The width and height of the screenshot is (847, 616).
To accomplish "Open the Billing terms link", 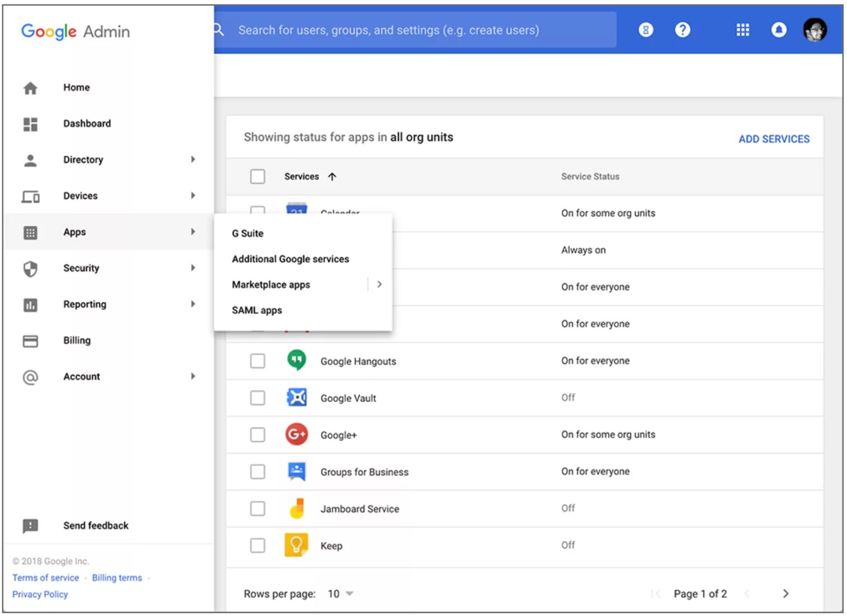I will click(x=117, y=578).
